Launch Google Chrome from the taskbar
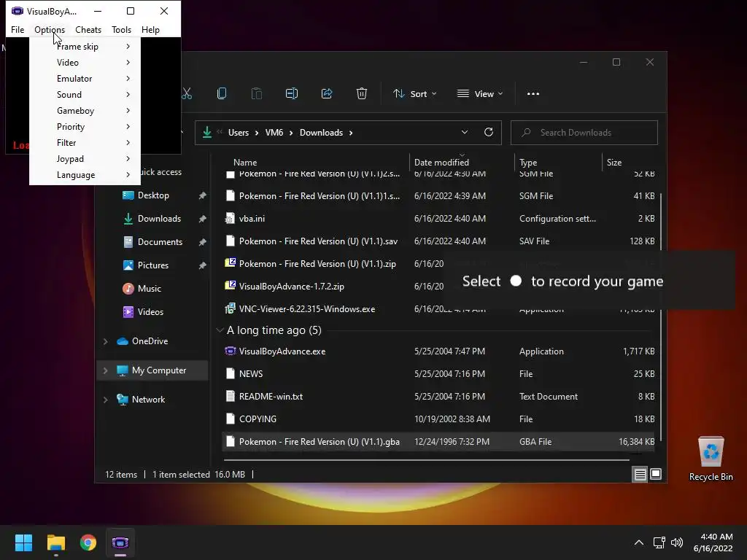Screen dimensions: 747x560 point(88,542)
